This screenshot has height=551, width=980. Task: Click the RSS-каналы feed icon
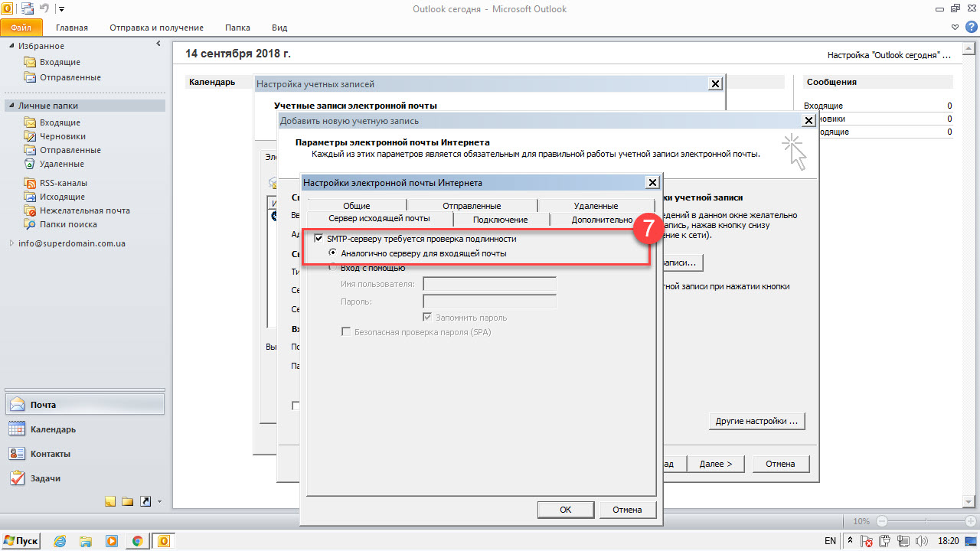click(x=30, y=183)
